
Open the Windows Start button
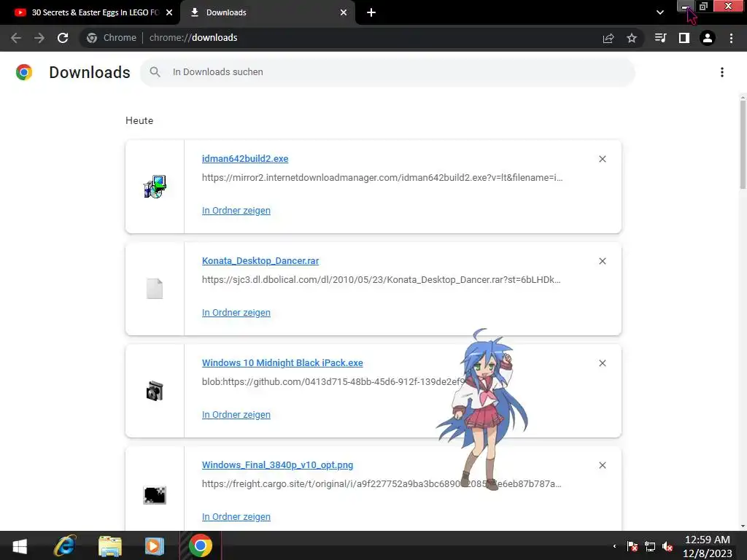pyautogui.click(x=20, y=545)
